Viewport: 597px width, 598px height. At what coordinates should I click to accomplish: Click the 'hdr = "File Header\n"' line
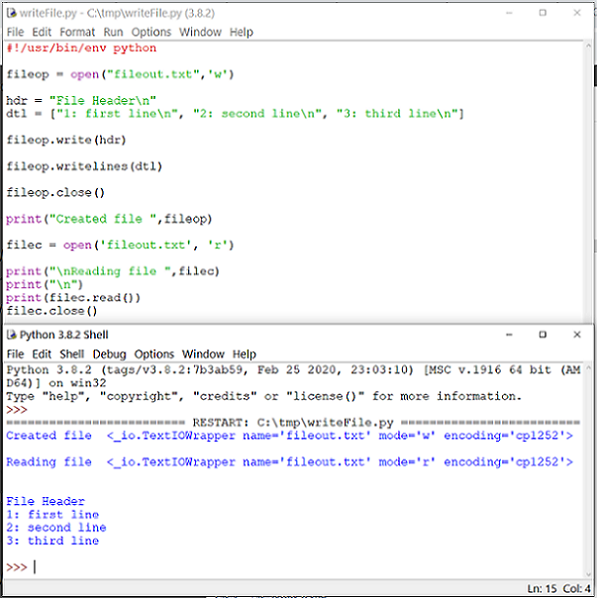pos(81,100)
